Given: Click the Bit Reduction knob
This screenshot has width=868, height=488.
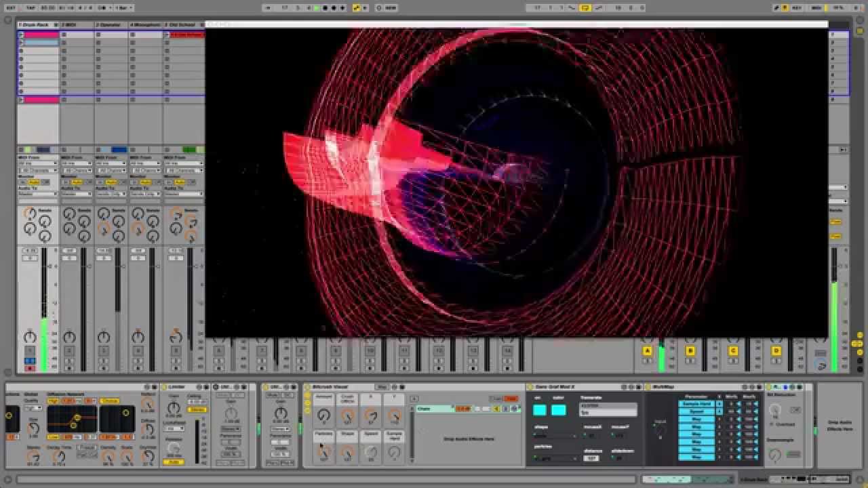Looking at the screenshot, I should pyautogui.click(x=776, y=410).
